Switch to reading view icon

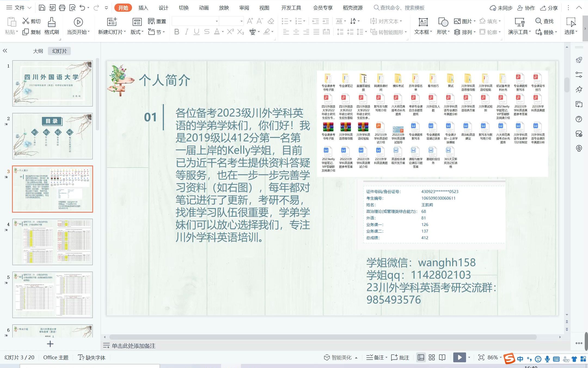[442, 357]
